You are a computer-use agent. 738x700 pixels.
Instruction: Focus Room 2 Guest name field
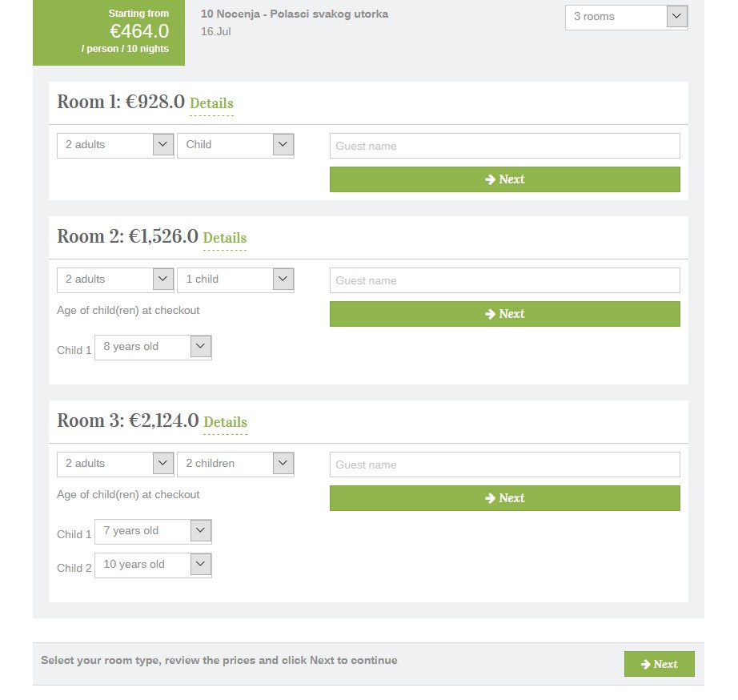504,280
